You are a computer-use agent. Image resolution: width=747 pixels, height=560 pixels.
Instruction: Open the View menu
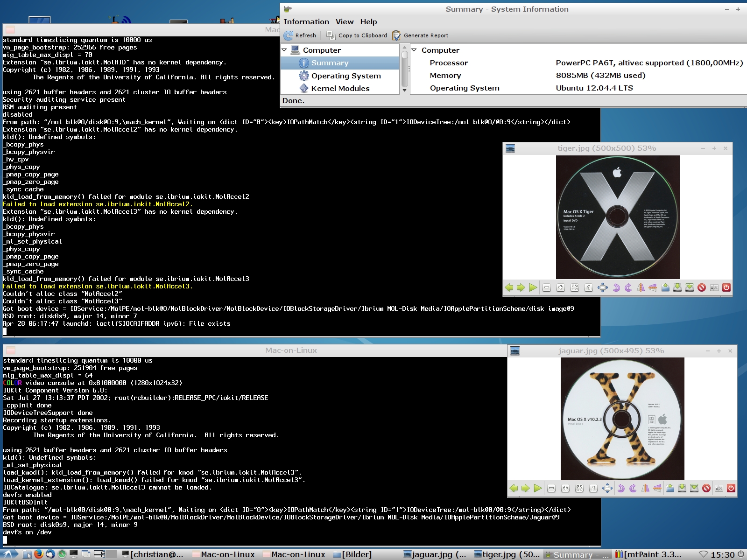coord(344,22)
